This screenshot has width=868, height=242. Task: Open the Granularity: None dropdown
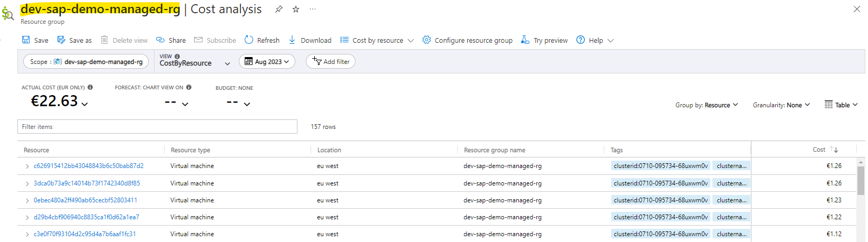tap(782, 105)
